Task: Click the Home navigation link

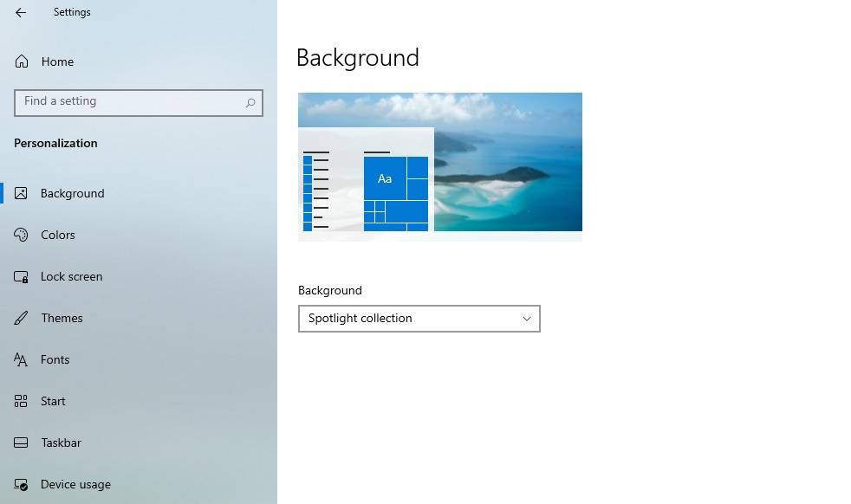Action: click(x=57, y=61)
